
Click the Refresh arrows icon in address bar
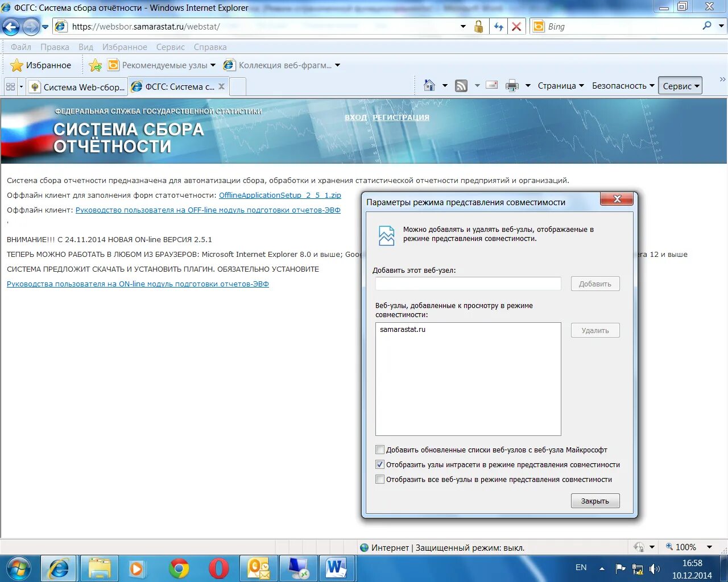click(x=499, y=27)
